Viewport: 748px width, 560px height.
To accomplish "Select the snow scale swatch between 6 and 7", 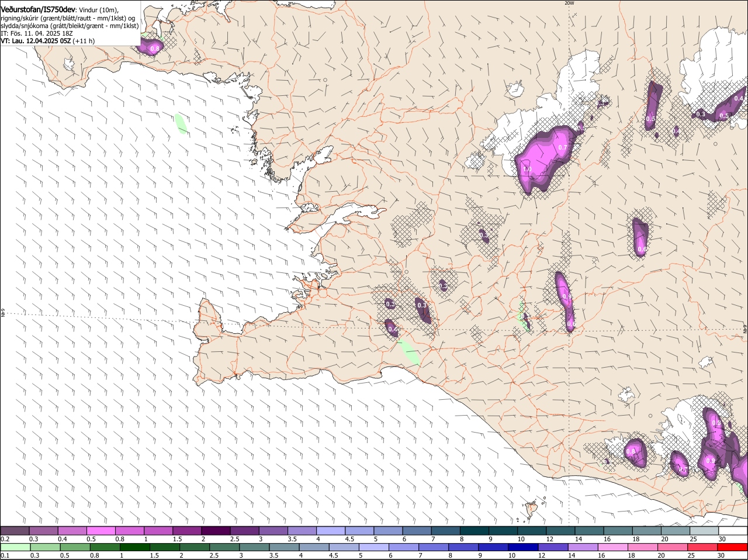I will 417,530.
